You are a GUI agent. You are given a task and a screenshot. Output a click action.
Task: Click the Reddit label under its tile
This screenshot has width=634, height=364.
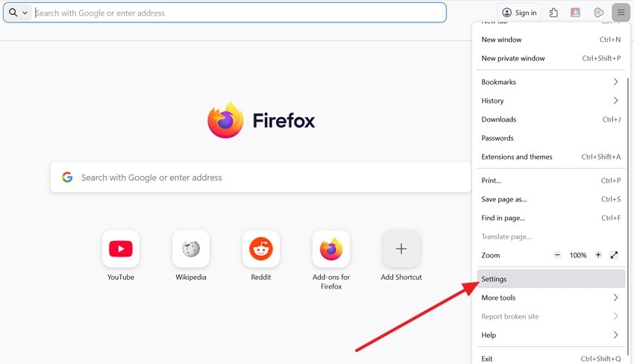coord(261,277)
